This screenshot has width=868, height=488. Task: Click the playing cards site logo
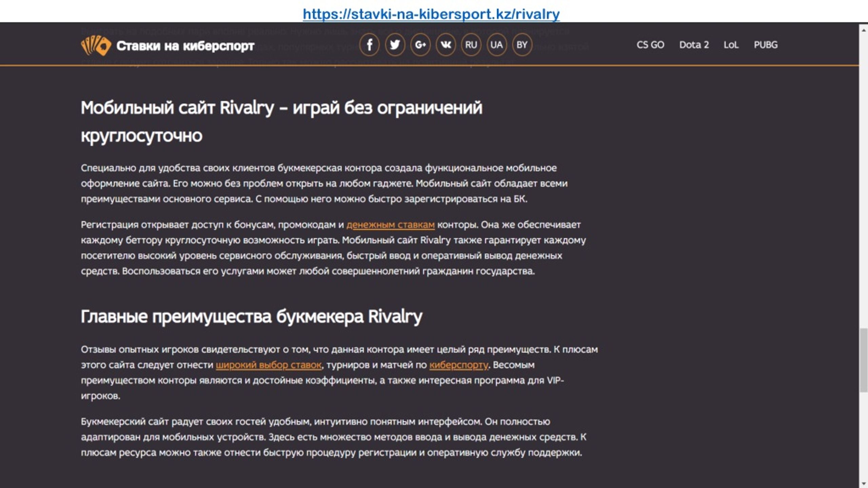(x=96, y=45)
